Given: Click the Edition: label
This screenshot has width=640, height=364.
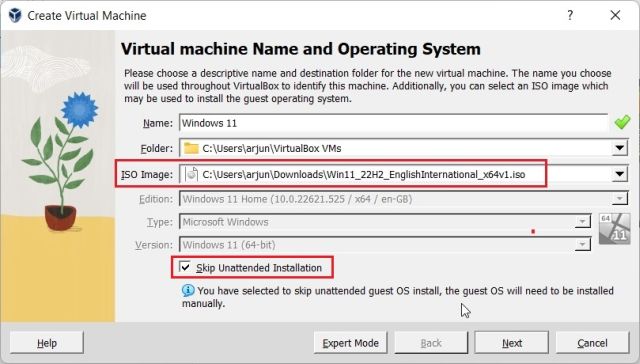Looking at the screenshot, I should (x=156, y=199).
